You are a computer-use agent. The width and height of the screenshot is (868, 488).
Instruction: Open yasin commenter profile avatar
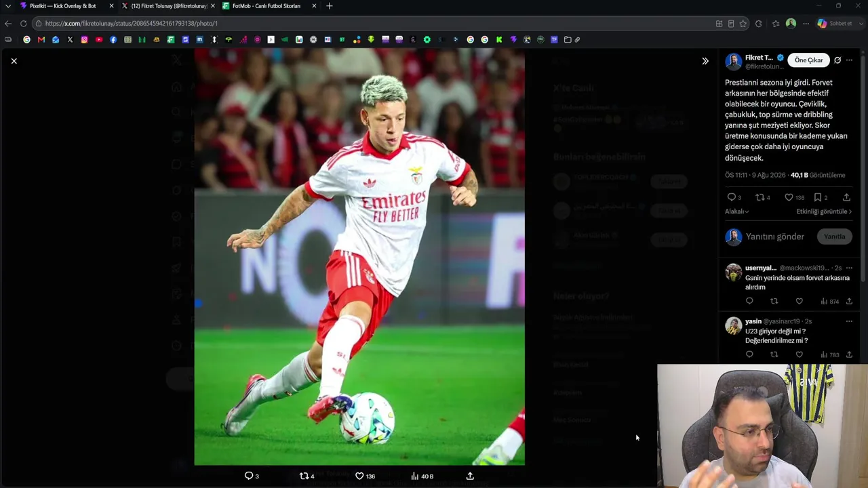(x=733, y=326)
